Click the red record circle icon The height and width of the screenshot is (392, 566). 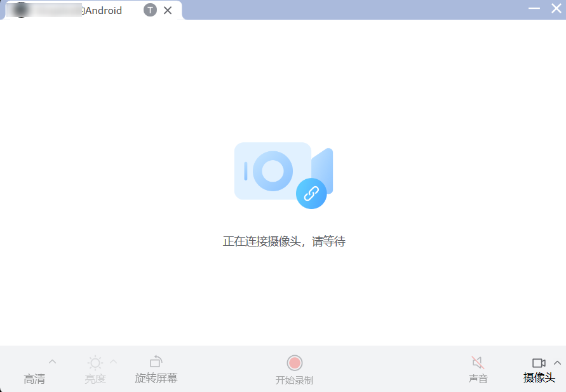[294, 363]
